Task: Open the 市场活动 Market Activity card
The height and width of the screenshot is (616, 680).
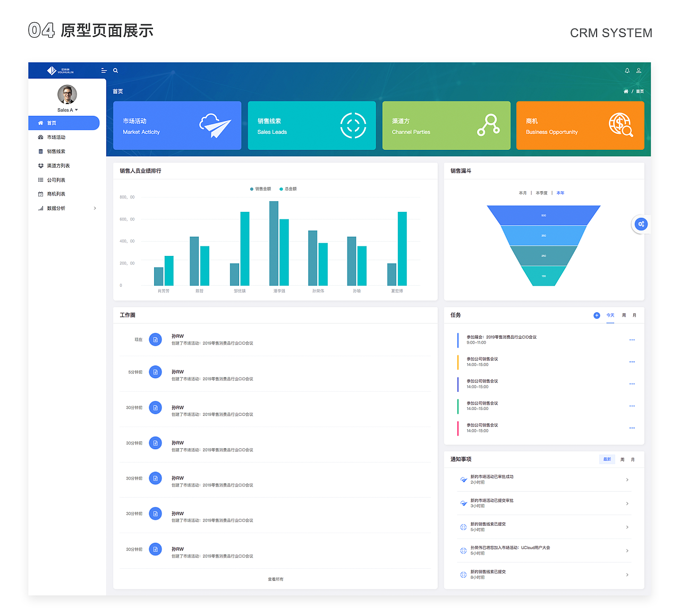Action: coord(177,125)
